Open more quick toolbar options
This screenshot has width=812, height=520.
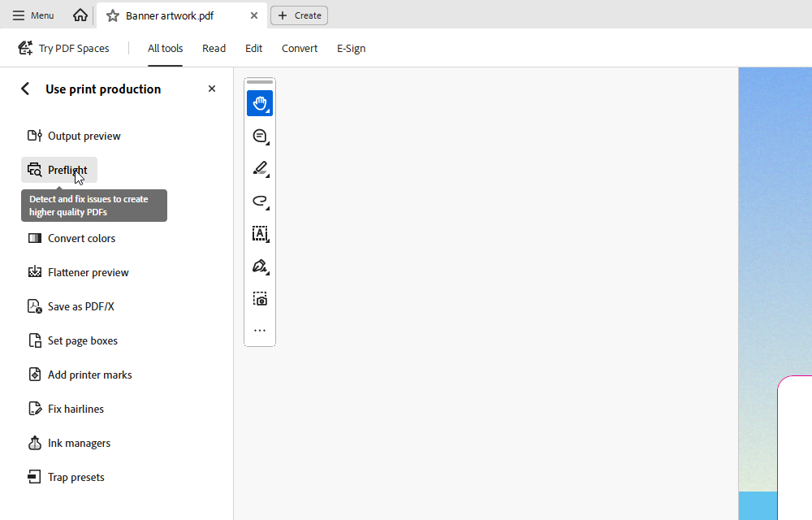[x=260, y=331]
